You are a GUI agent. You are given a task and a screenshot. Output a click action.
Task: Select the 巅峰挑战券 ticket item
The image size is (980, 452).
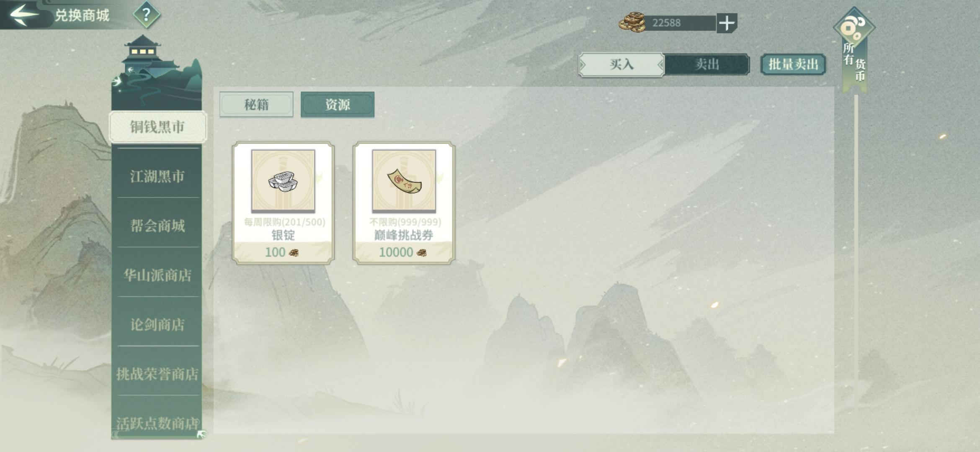pos(404,203)
